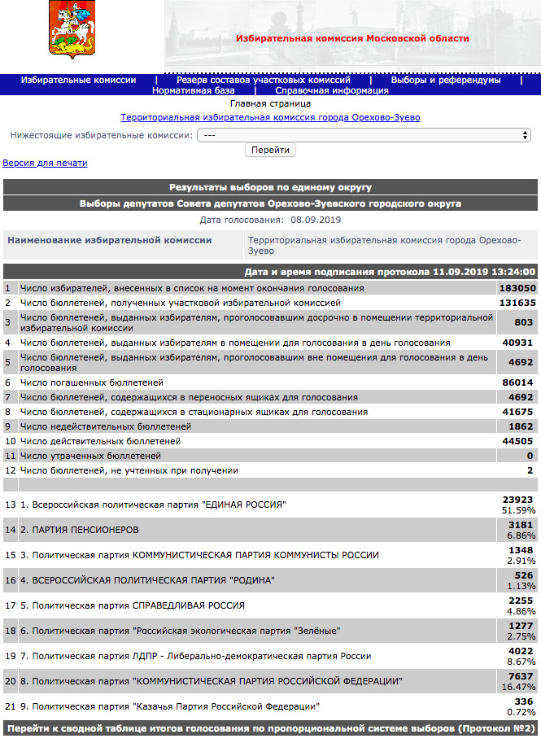Screen dimensions: 541x756
Task: Click the Зелёные ecological party row label
Action: 181,631
